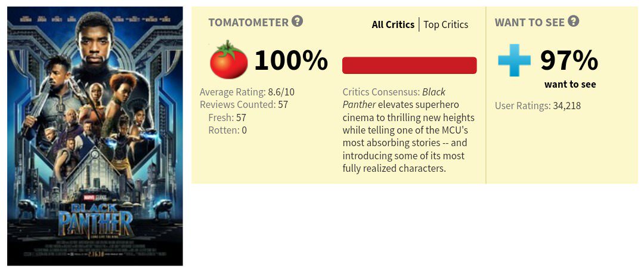Click the User Ratings: 34,218 text
The height and width of the screenshot is (272, 644).
(538, 106)
